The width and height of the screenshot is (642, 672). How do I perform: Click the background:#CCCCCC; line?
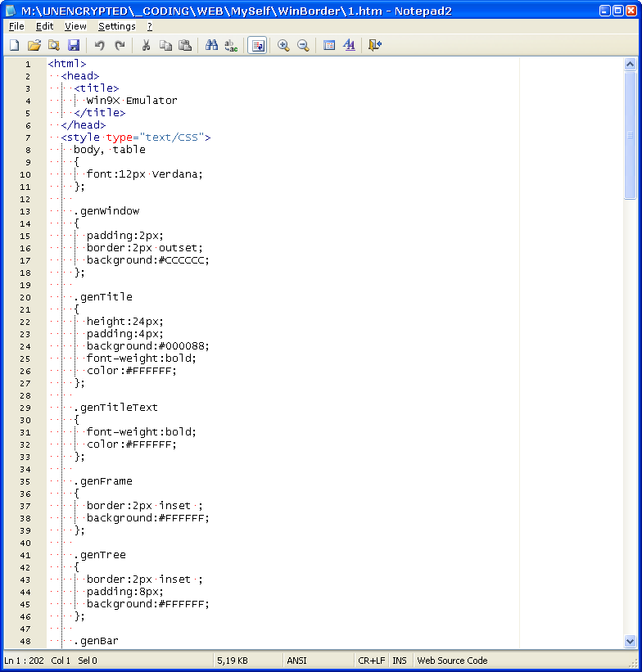148,260
